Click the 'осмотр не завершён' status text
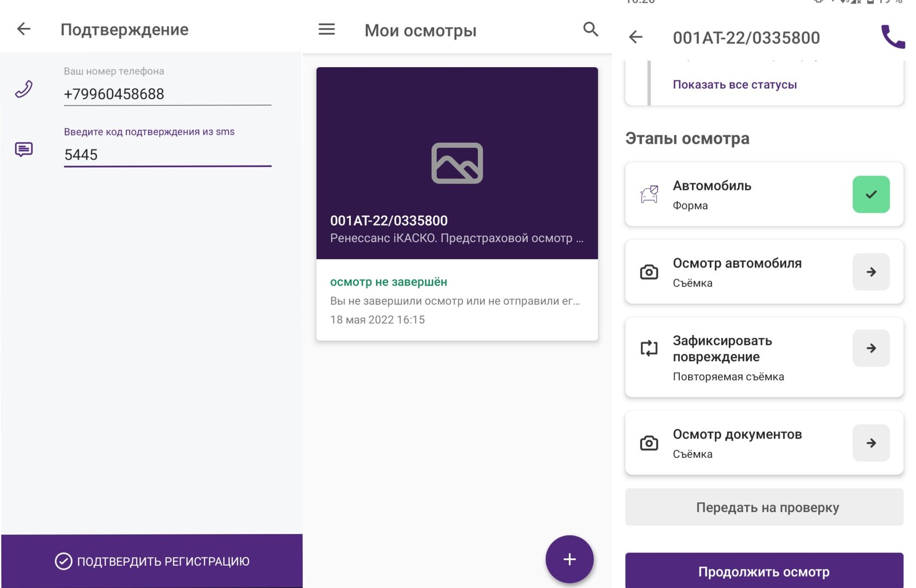This screenshot has width=916, height=588. tap(388, 282)
